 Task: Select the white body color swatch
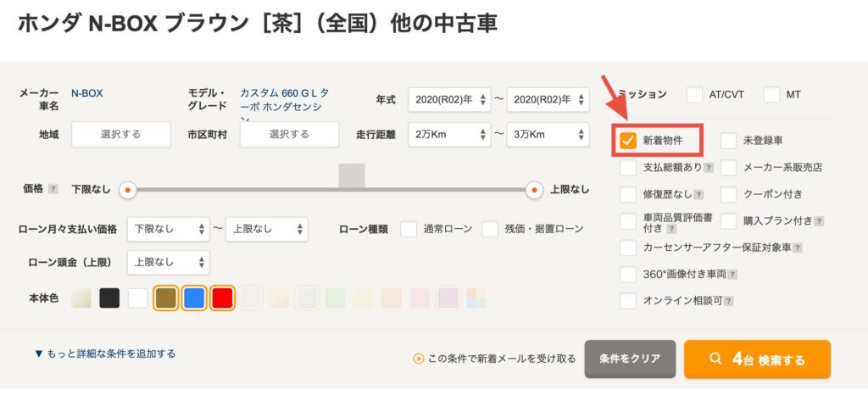[138, 298]
